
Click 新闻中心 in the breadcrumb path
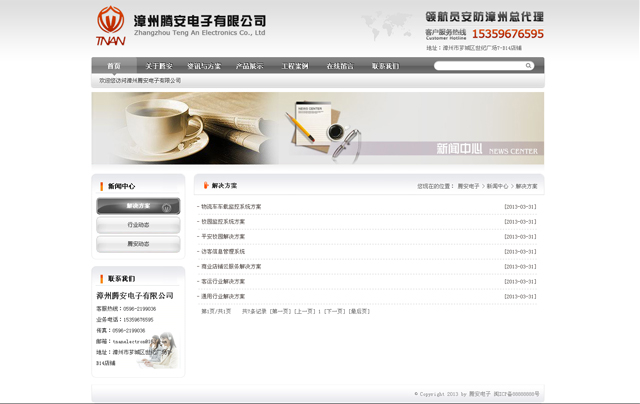497,186
